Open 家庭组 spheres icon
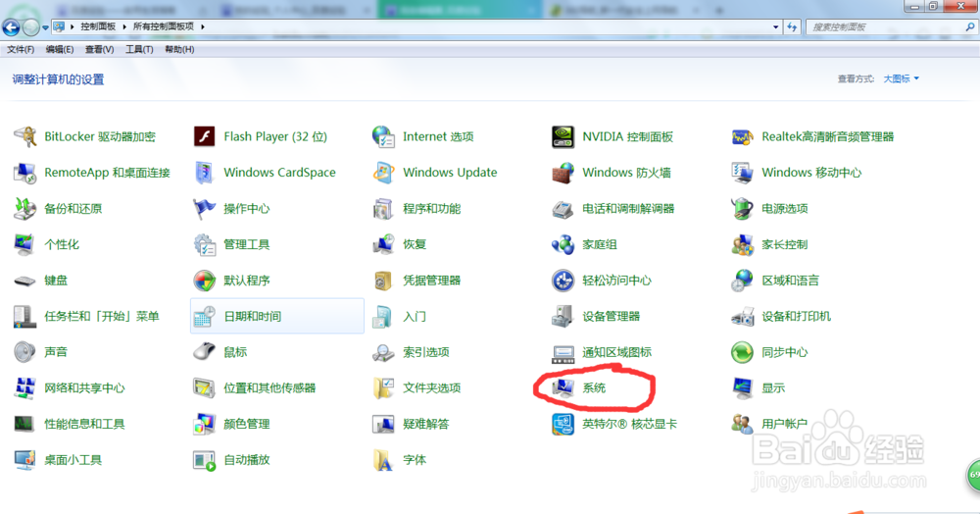The width and height of the screenshot is (980, 514). pyautogui.click(x=563, y=244)
